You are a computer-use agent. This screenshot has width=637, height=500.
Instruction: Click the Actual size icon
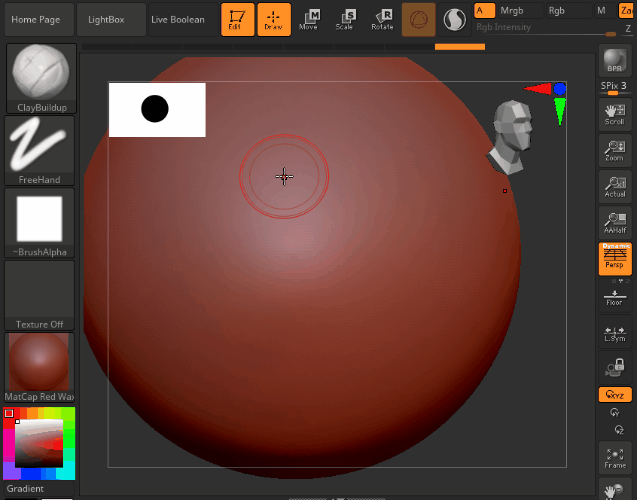pyautogui.click(x=615, y=186)
